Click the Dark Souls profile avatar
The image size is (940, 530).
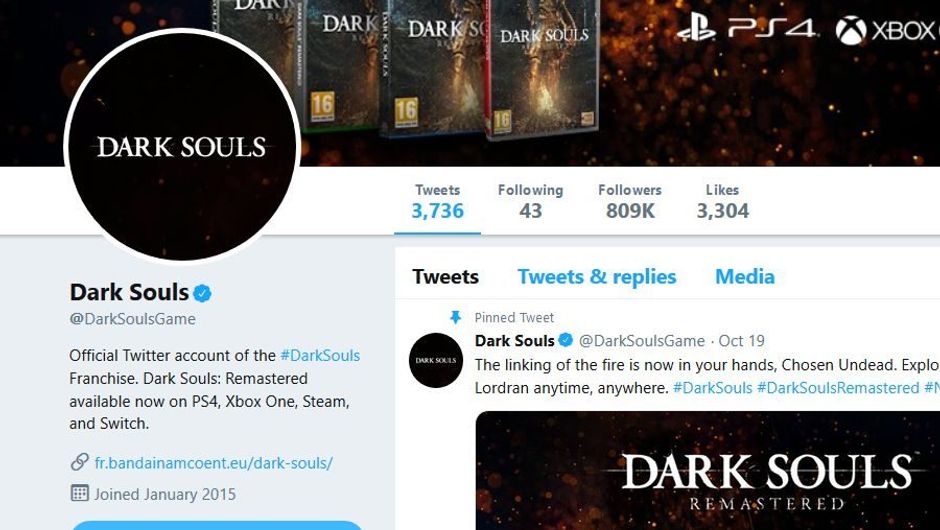pyautogui.click(x=182, y=147)
